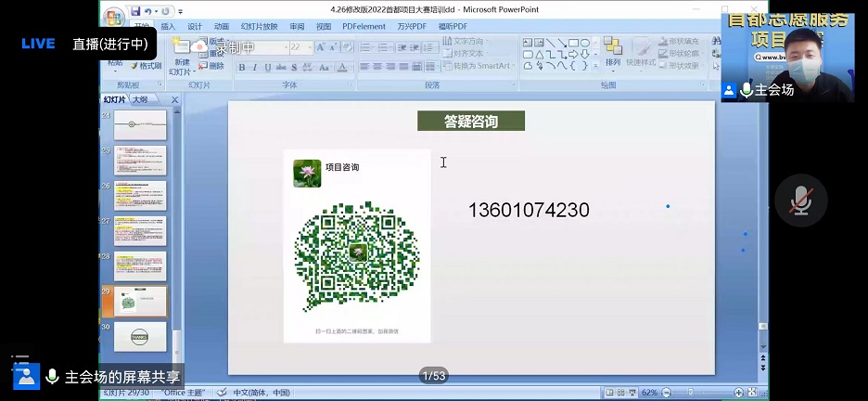Open the 排列 arrange menu
868x401 pixels.
(x=613, y=53)
